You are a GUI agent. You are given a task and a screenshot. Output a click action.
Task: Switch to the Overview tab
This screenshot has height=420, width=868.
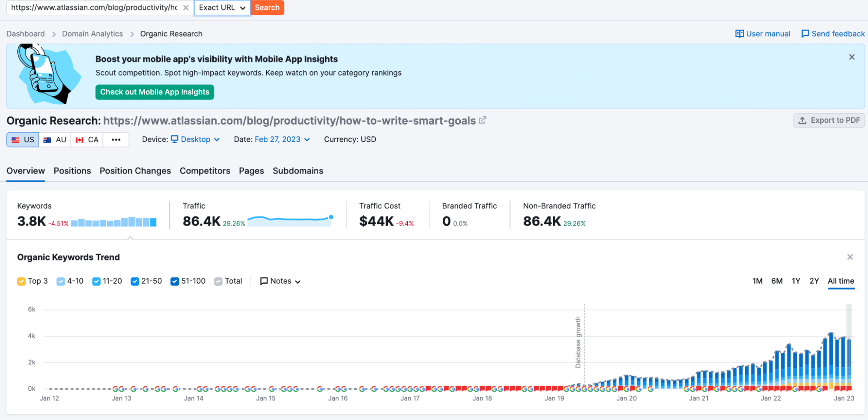(x=26, y=171)
